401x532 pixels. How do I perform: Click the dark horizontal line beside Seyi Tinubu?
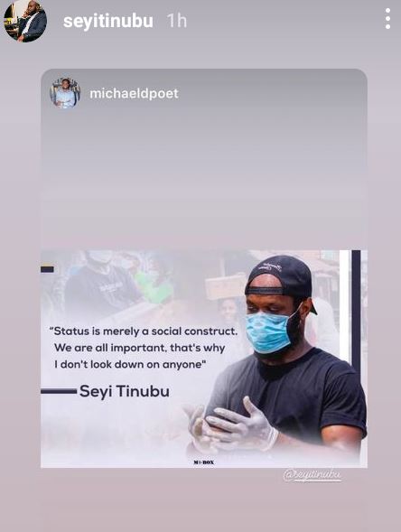(59, 391)
